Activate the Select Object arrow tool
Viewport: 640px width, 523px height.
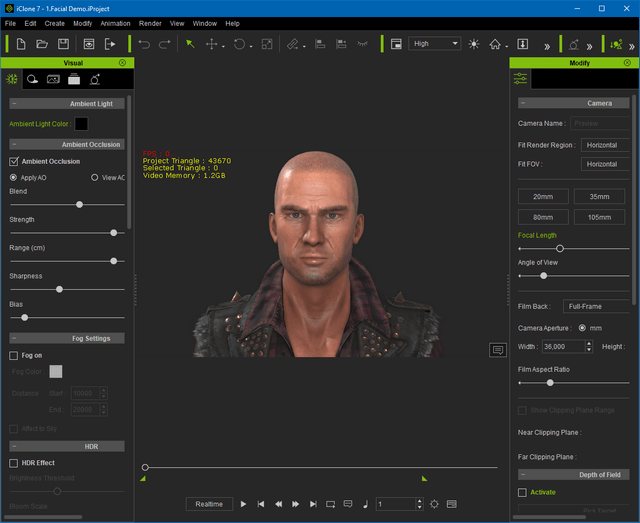(x=190, y=44)
